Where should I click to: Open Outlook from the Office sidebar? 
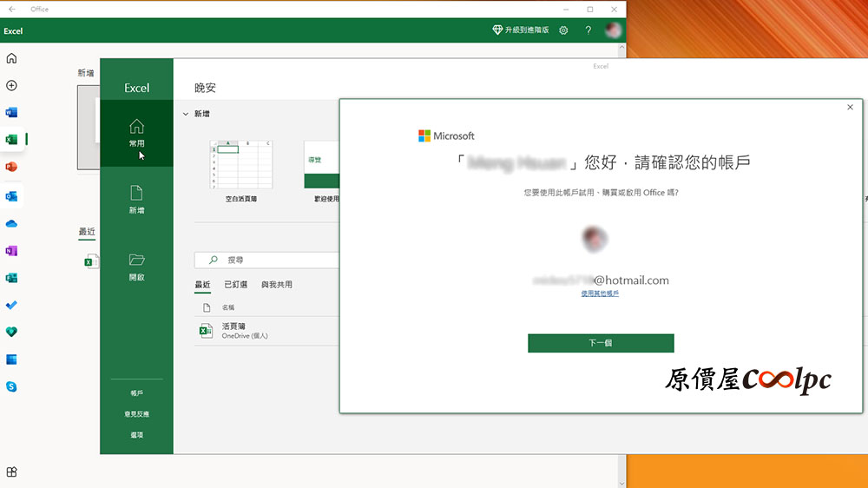[x=11, y=196]
